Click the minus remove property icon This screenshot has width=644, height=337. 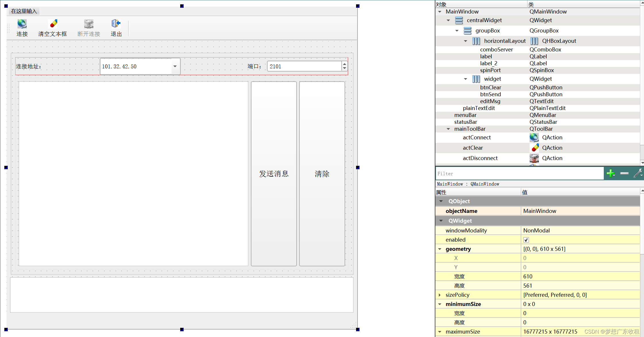pos(624,173)
